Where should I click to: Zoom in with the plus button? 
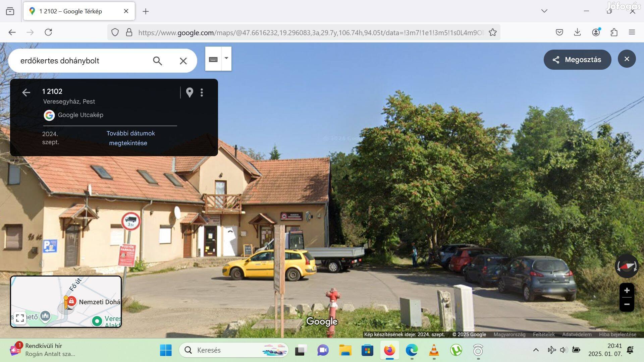pyautogui.click(x=627, y=291)
